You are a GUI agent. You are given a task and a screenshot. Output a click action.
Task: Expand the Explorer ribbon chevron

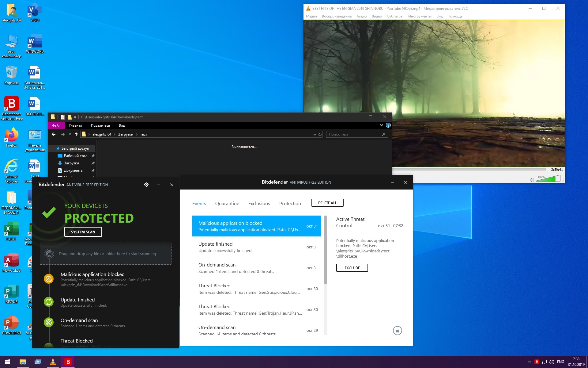click(x=381, y=125)
